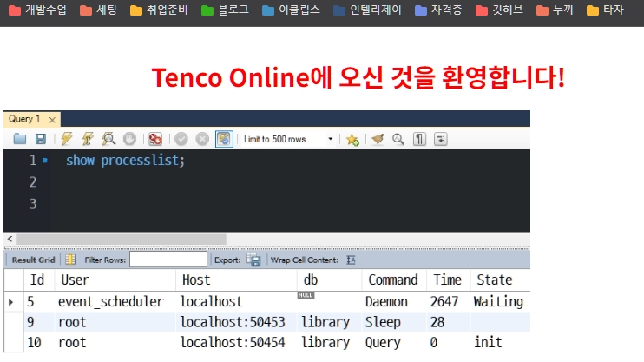This screenshot has height=362, width=644.
Task: Click the Id column header
Action: point(38,280)
